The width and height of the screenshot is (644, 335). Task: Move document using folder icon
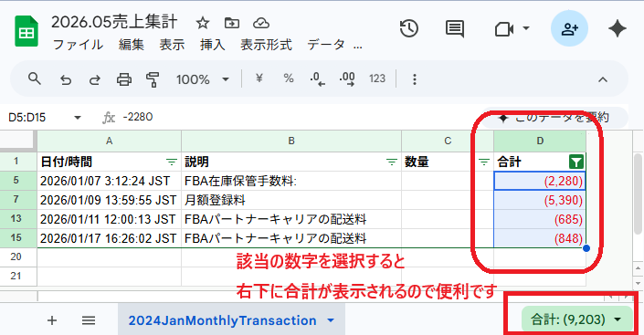[x=232, y=23]
